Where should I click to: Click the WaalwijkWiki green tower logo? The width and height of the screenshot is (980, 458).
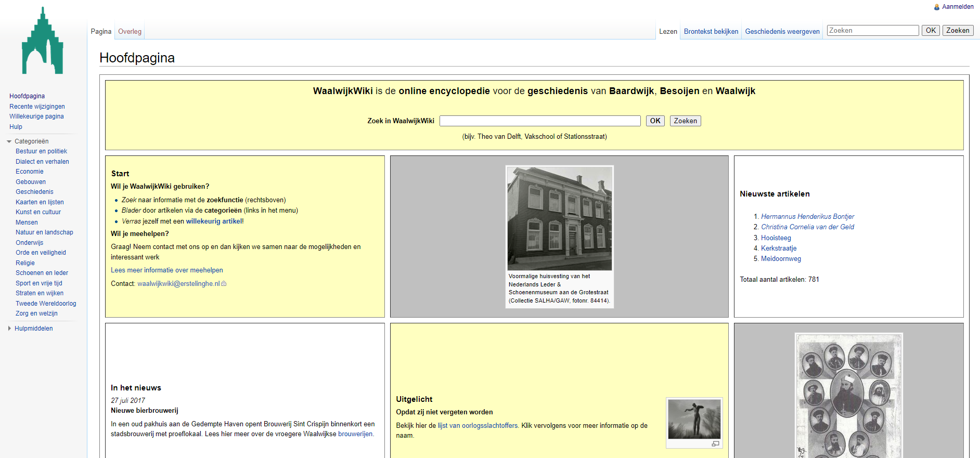(x=43, y=42)
